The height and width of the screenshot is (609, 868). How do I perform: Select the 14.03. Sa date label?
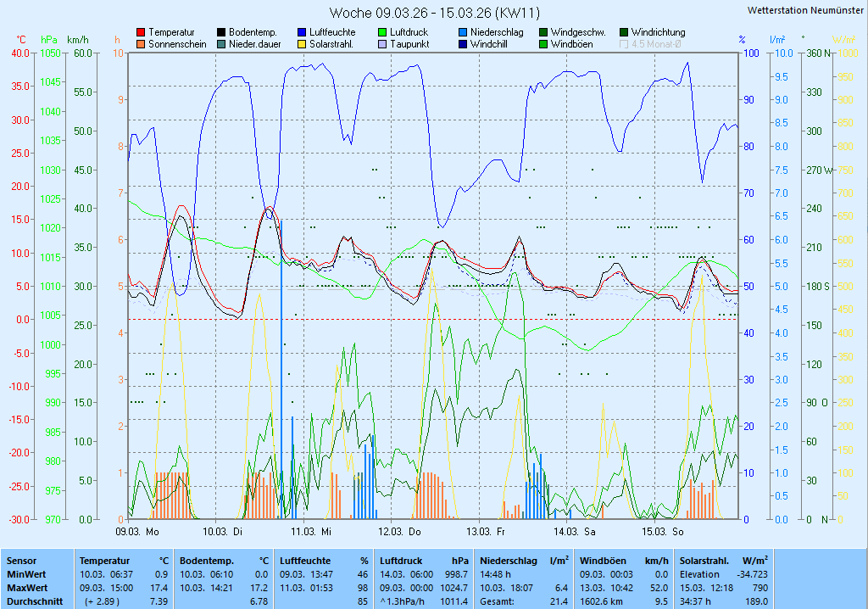tap(575, 532)
